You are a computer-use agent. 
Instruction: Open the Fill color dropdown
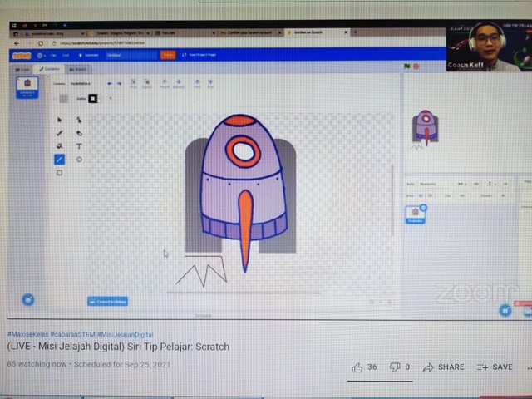[x=63, y=99]
